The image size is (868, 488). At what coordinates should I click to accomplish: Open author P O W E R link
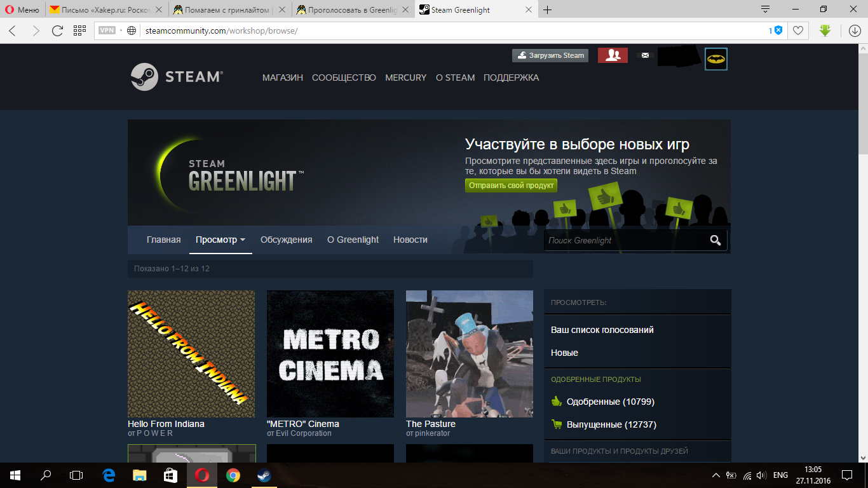coord(155,433)
